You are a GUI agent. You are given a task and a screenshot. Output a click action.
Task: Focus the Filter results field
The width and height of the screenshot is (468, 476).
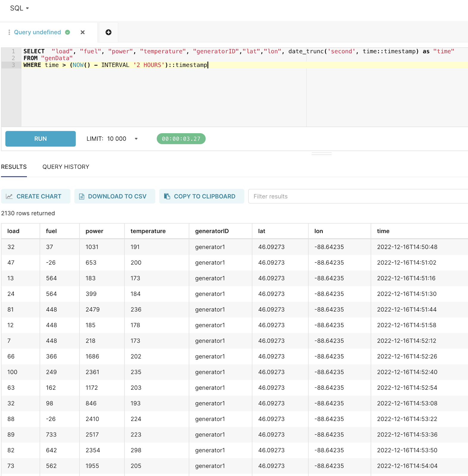click(x=358, y=196)
